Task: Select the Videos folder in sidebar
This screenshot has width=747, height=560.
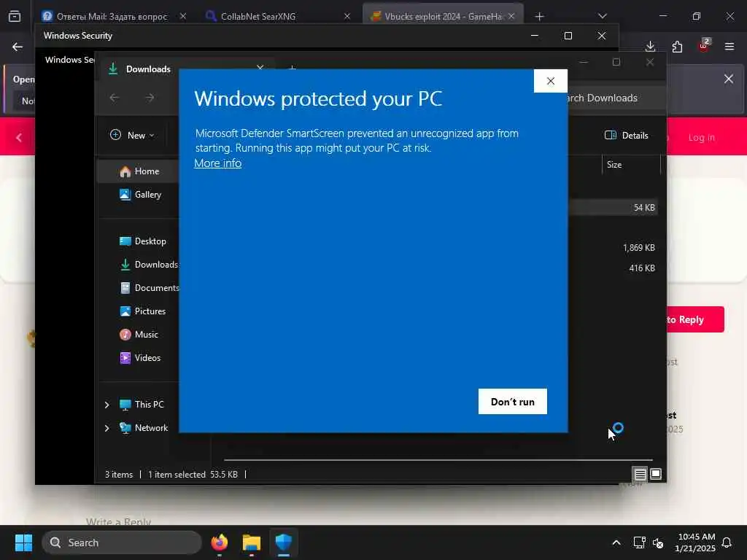Action: click(140, 358)
